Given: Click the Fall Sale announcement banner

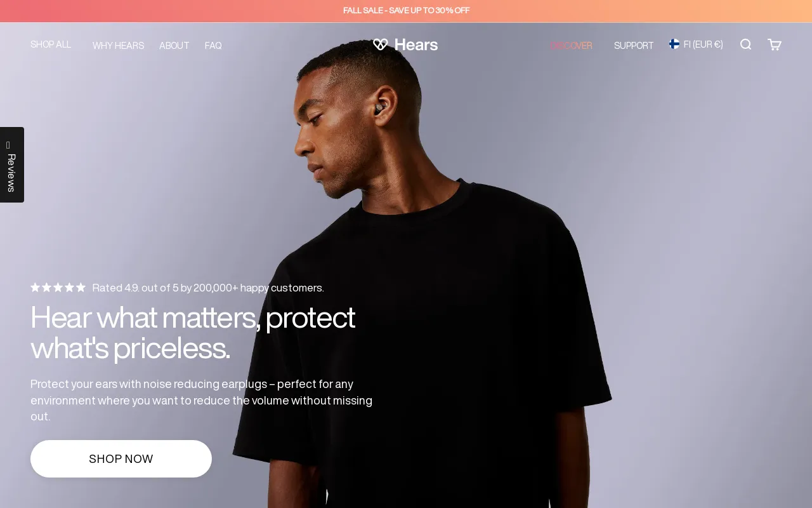Looking at the screenshot, I should [x=406, y=11].
